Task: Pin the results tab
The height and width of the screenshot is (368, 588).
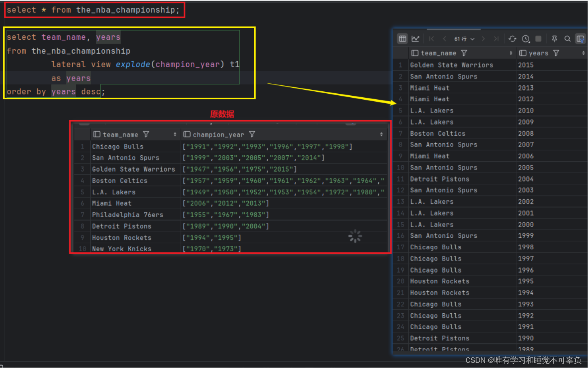Action: pyautogui.click(x=554, y=39)
